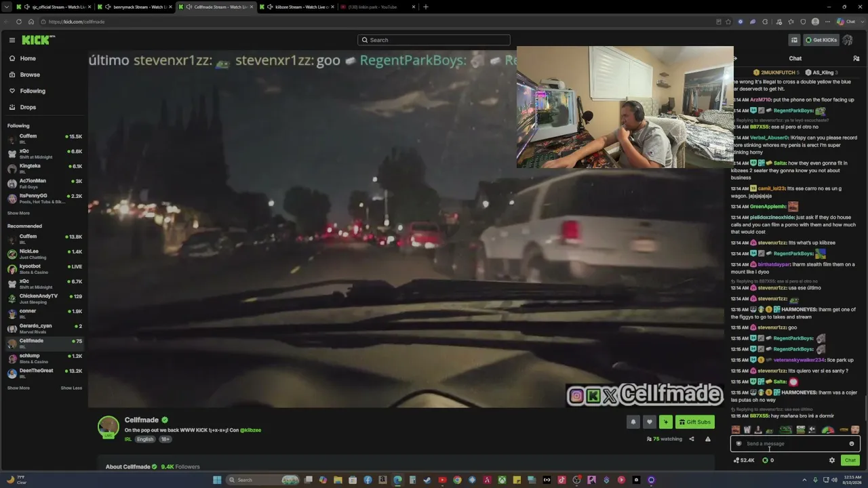This screenshot has width=868, height=488.
Task: Reload the page in the browser
Action: [x=19, y=22]
